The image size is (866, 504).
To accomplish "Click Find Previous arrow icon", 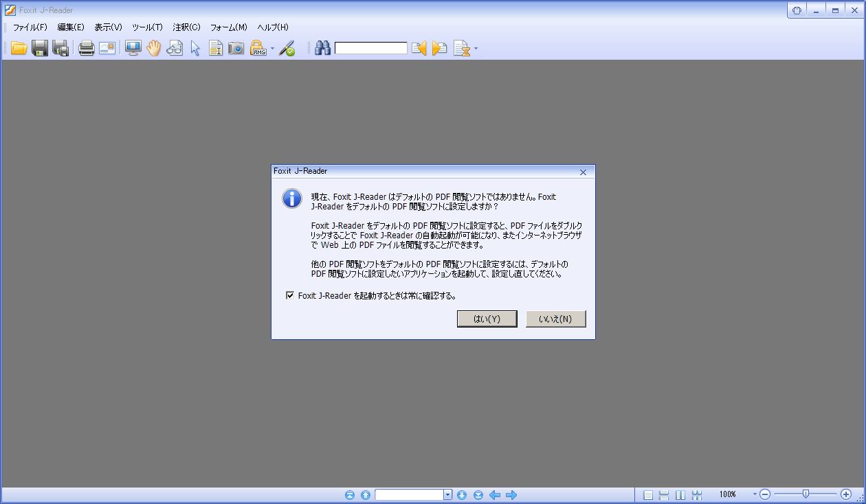I will pyautogui.click(x=419, y=48).
